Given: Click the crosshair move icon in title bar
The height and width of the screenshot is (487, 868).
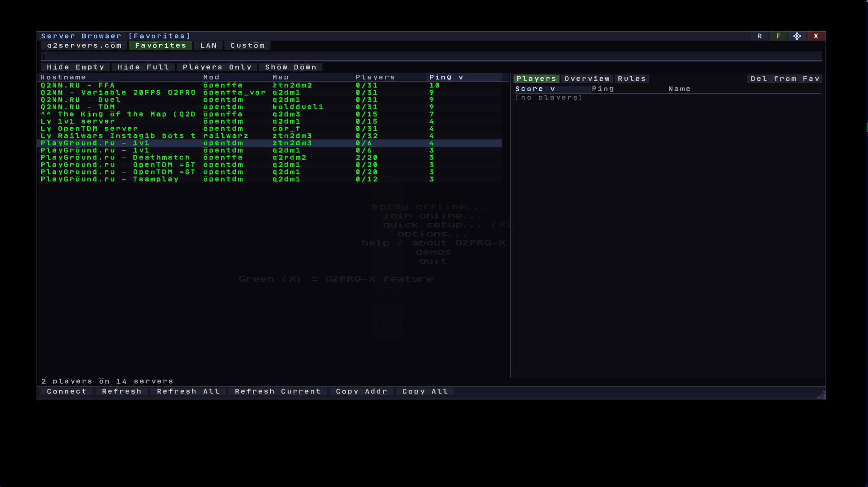Looking at the screenshot, I should coord(797,36).
